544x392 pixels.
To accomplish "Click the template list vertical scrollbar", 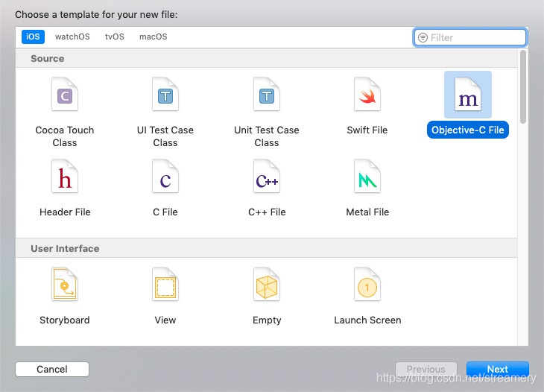I will pyautogui.click(x=523, y=86).
